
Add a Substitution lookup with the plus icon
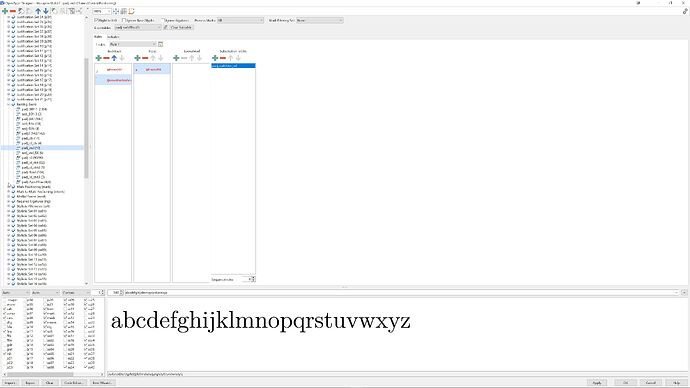click(x=215, y=58)
